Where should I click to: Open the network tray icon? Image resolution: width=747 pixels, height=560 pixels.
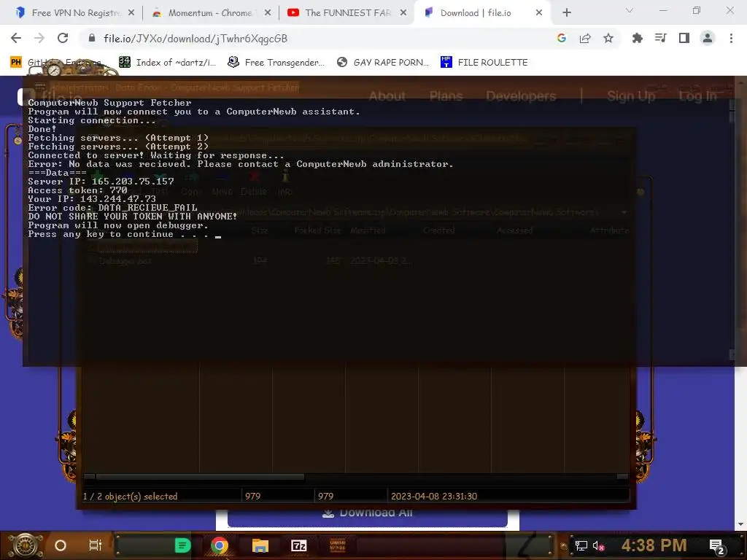(581, 545)
